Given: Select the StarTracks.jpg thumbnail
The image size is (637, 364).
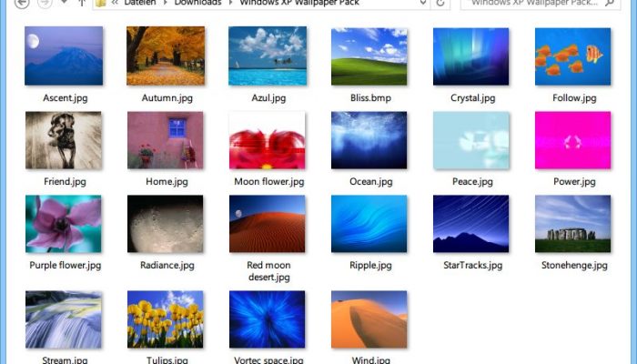Looking at the screenshot, I should click(470, 224).
